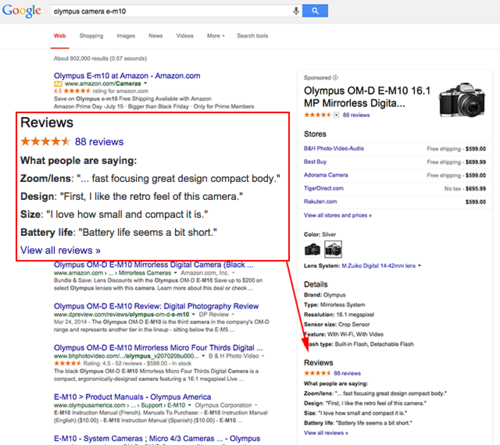Click the $699.99 Best Buy price

pos(476,162)
